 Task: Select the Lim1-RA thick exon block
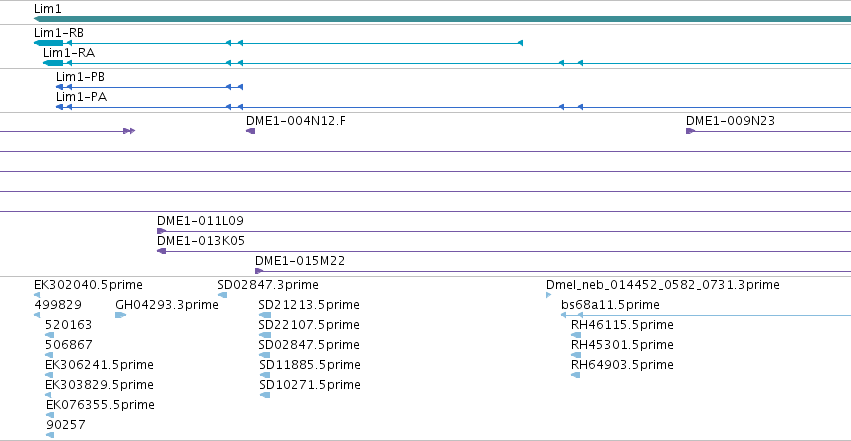pyautogui.click(x=53, y=63)
